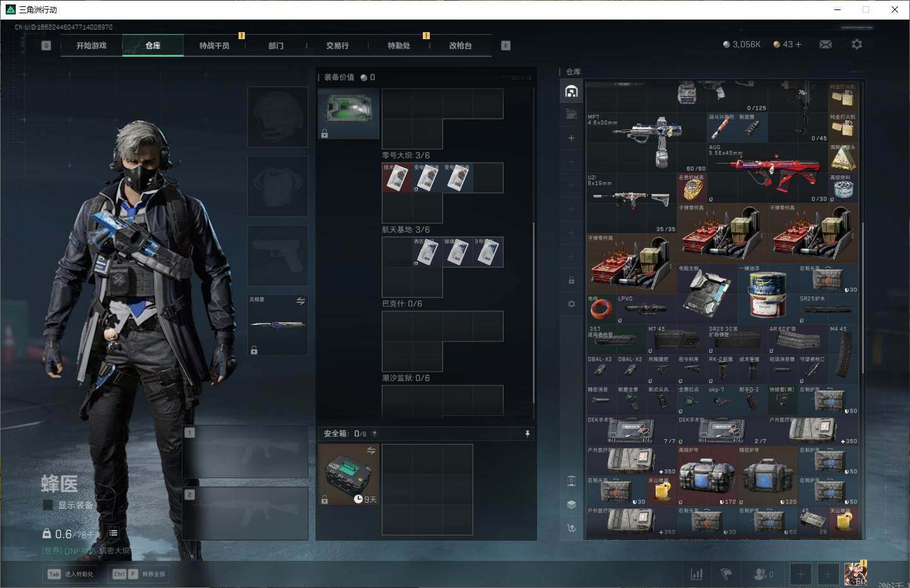The width and height of the screenshot is (910, 588).
Task: Select the 全景红点 sight item
Action: click(x=692, y=400)
